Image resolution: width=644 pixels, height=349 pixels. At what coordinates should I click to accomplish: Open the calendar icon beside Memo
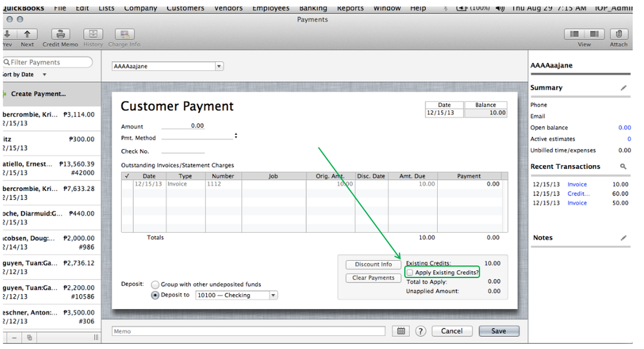point(401,331)
